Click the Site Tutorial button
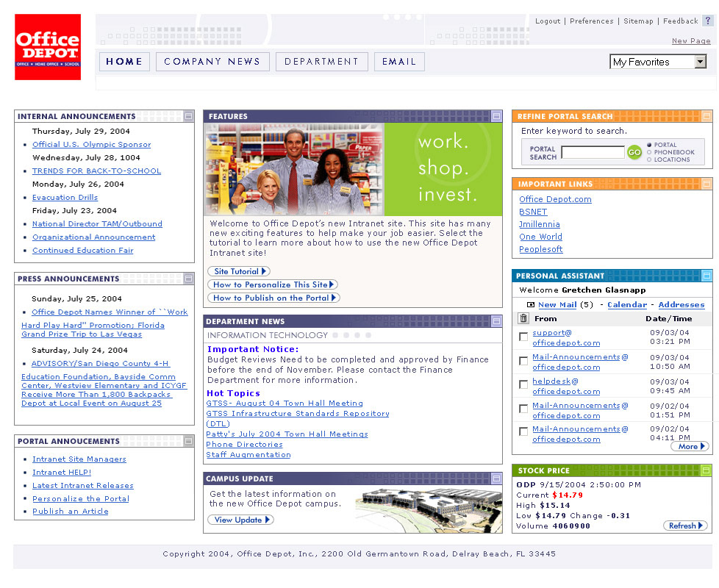The width and height of the screenshot is (719, 588). click(x=239, y=271)
